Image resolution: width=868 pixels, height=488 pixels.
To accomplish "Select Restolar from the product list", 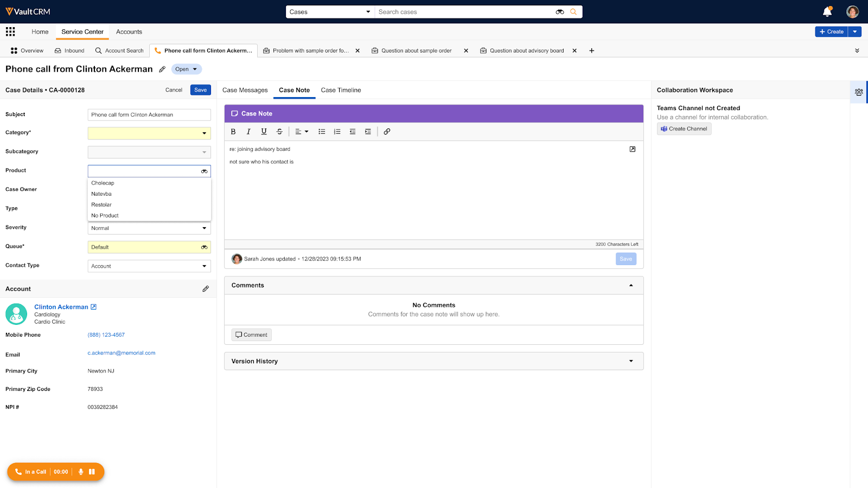I will (101, 205).
